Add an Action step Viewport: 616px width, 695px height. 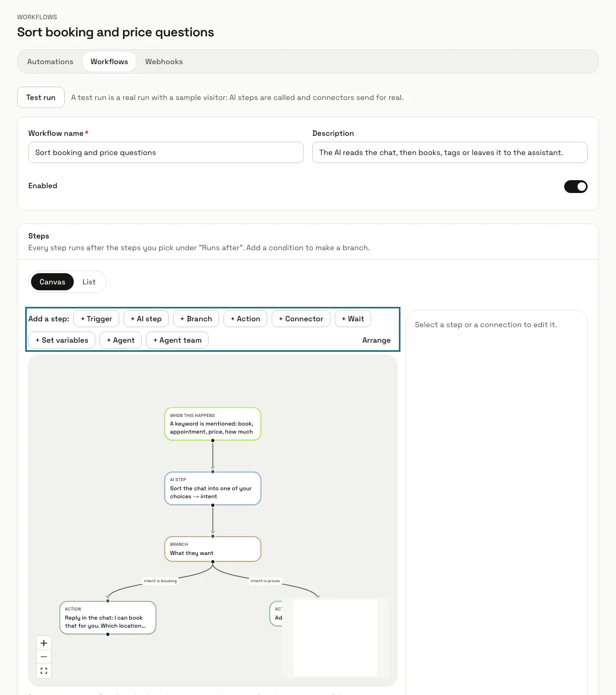pos(245,319)
